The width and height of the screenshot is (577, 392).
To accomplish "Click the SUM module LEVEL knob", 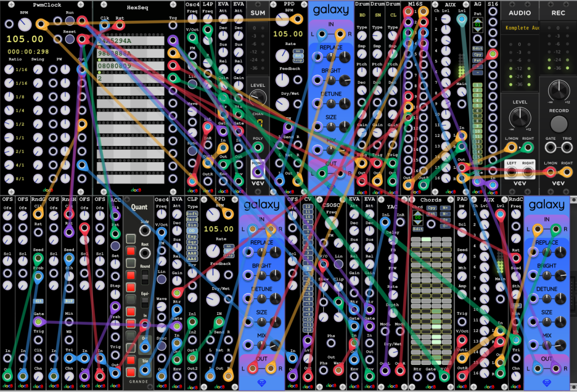I will click(258, 97).
